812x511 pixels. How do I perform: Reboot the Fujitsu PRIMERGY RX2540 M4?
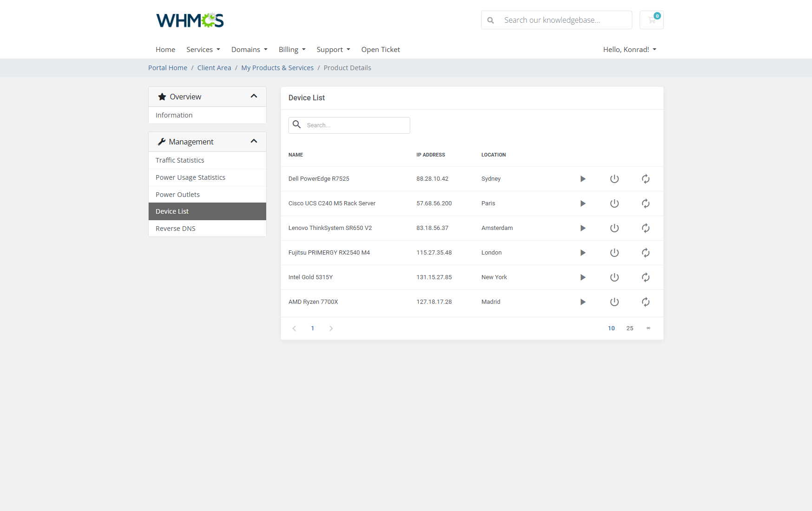[646, 253]
